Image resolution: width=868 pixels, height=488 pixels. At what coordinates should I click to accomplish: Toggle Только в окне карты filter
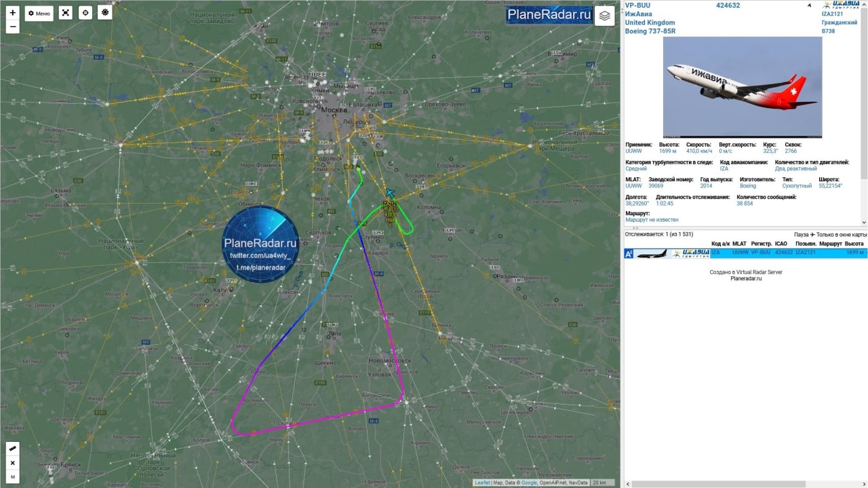point(842,235)
